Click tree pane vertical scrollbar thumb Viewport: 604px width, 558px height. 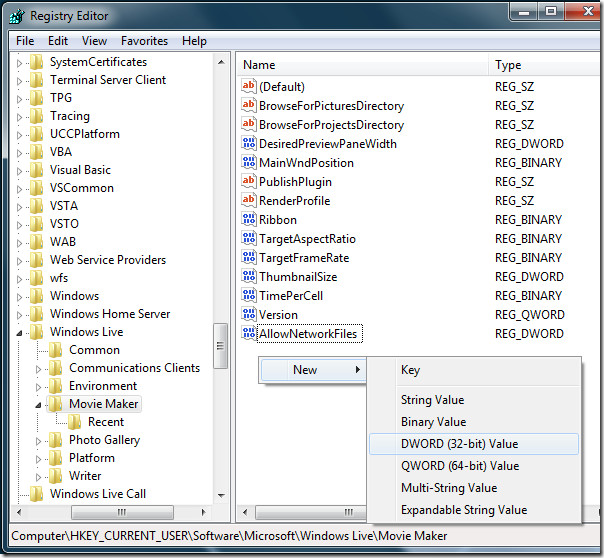[221, 346]
